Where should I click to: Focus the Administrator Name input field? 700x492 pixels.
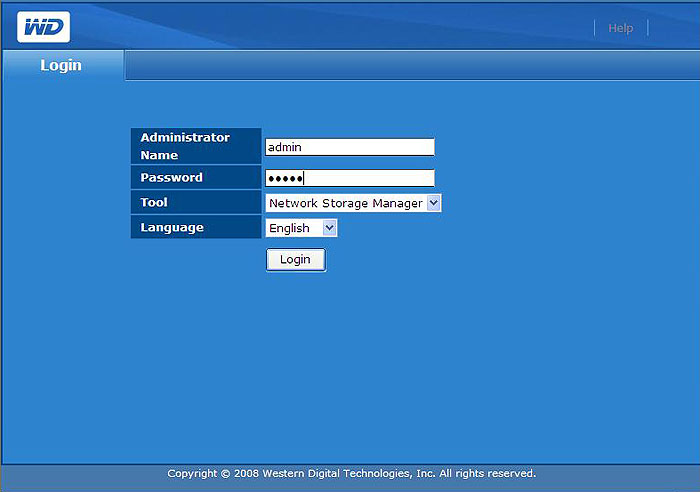350,147
